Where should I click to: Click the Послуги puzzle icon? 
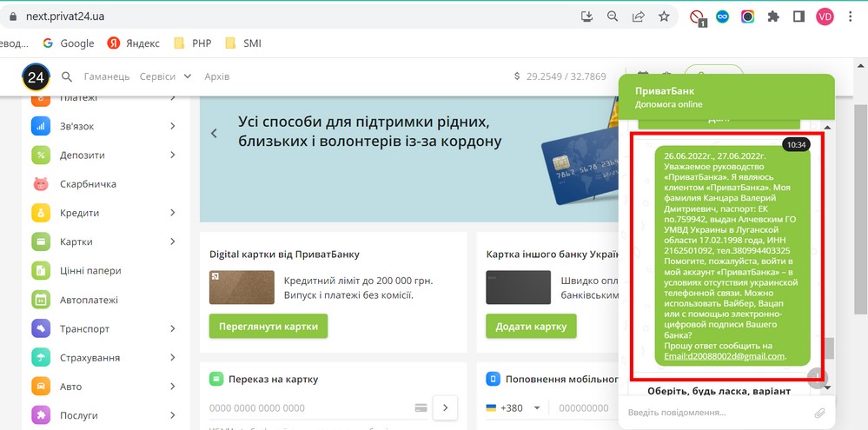coord(41,415)
